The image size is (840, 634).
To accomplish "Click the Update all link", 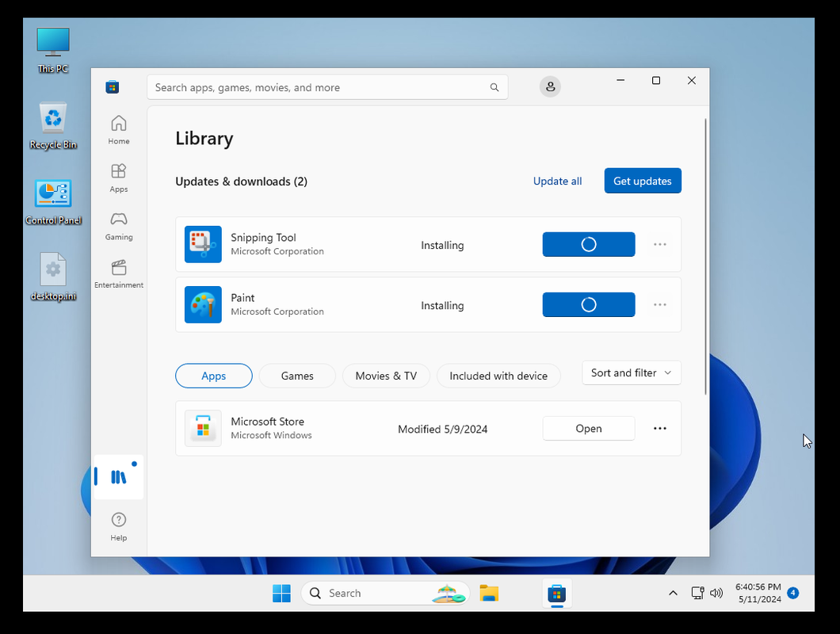I will [557, 181].
